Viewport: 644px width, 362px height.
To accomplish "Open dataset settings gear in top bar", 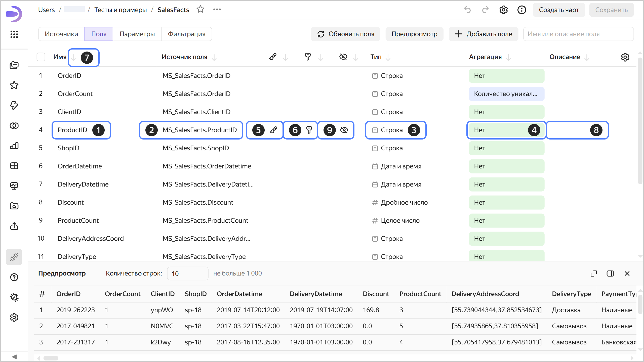I will [x=503, y=10].
